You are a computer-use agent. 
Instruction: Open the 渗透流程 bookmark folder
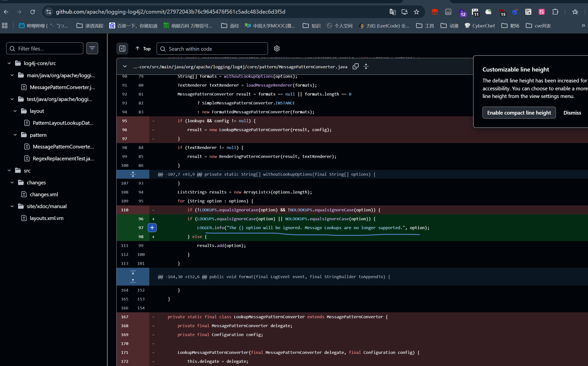point(90,25)
